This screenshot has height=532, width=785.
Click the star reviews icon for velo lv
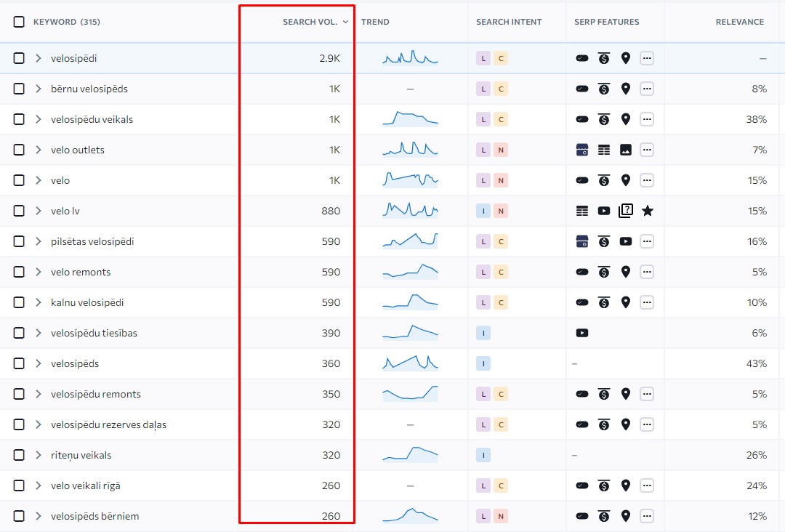[648, 211]
